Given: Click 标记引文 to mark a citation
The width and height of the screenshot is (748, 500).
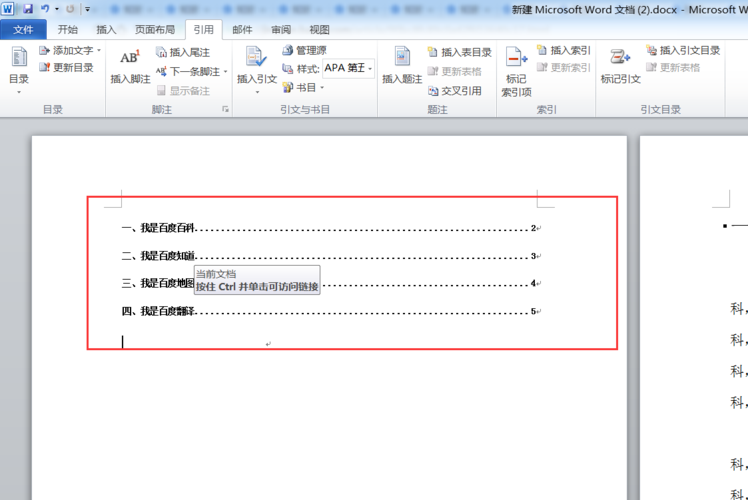Looking at the screenshot, I should [x=620, y=66].
